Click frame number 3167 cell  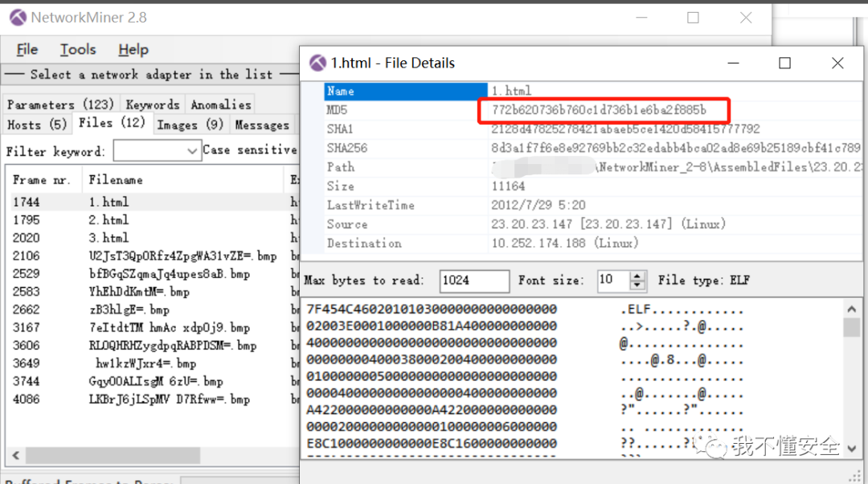click(x=26, y=328)
